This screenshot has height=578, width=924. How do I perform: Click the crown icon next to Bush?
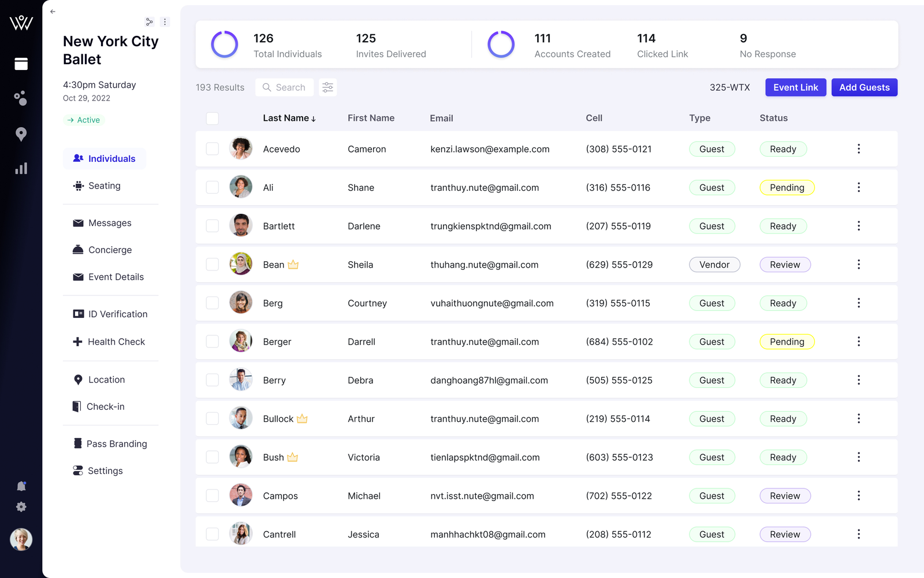(293, 457)
